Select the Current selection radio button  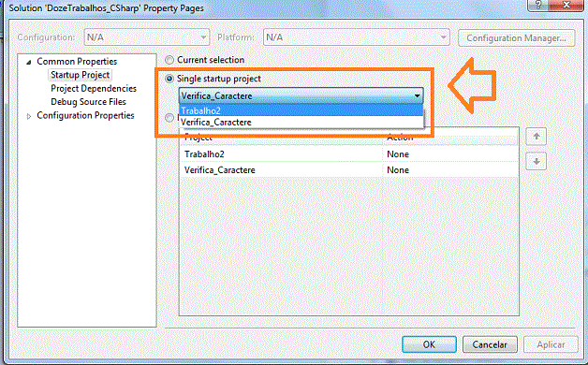tap(169, 60)
